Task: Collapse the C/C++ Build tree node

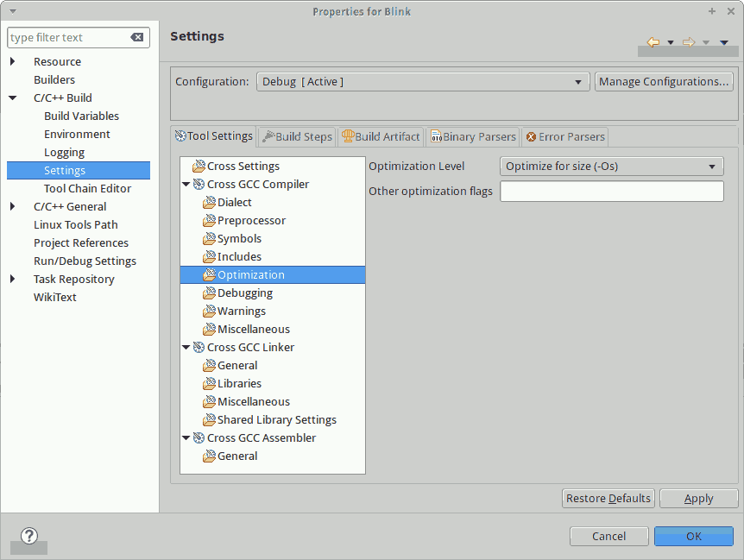Action: coord(13,98)
